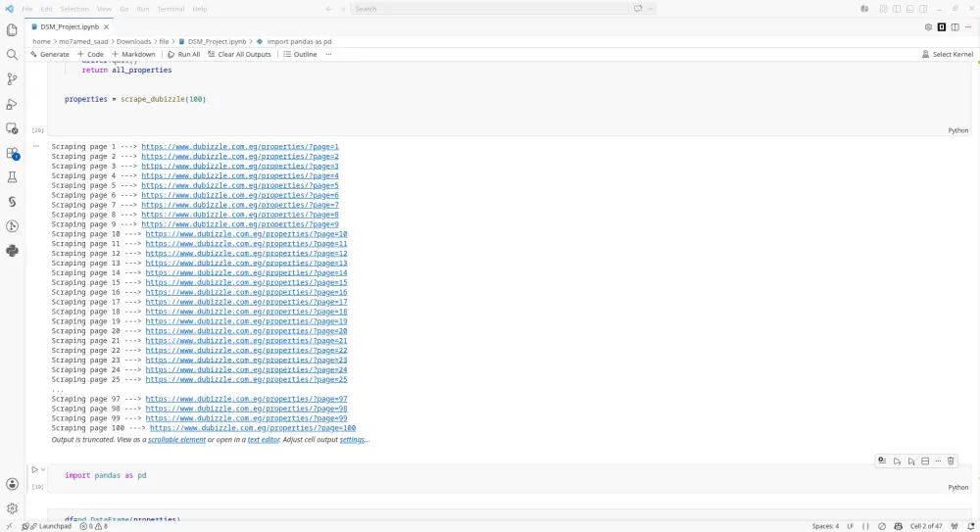Image resolution: width=980 pixels, height=532 pixels.
Task: Close the DSM_Project.ipynb tab
Action: (x=106, y=26)
